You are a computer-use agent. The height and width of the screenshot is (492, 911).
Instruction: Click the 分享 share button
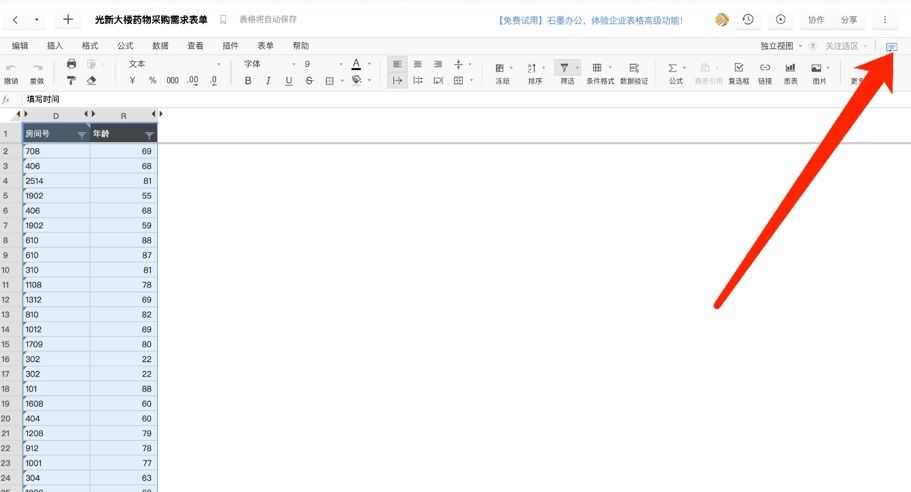pos(849,20)
